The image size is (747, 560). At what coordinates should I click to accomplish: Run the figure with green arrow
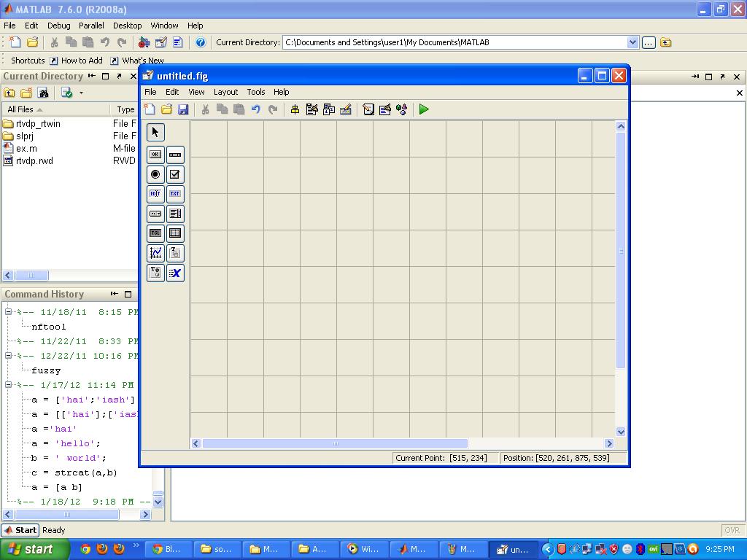(424, 109)
